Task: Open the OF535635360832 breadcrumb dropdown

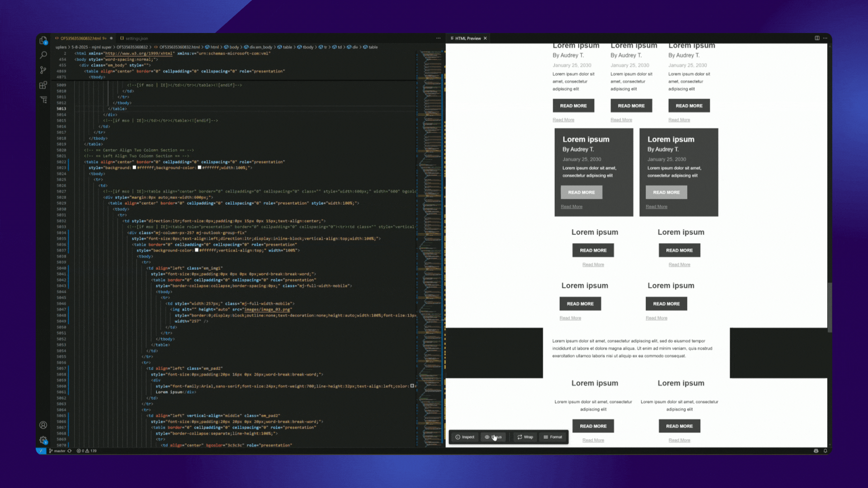Action: (x=131, y=47)
